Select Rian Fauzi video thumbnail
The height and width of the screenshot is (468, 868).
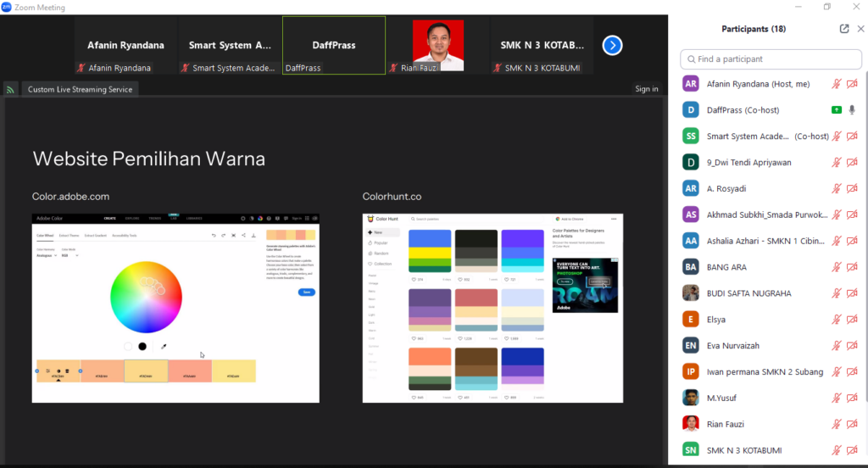(438, 46)
